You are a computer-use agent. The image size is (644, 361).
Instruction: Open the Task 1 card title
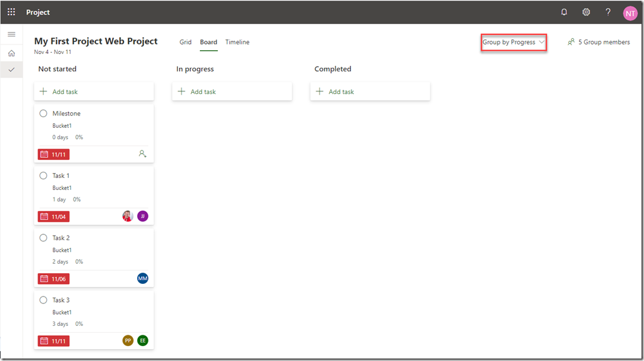[61, 175]
